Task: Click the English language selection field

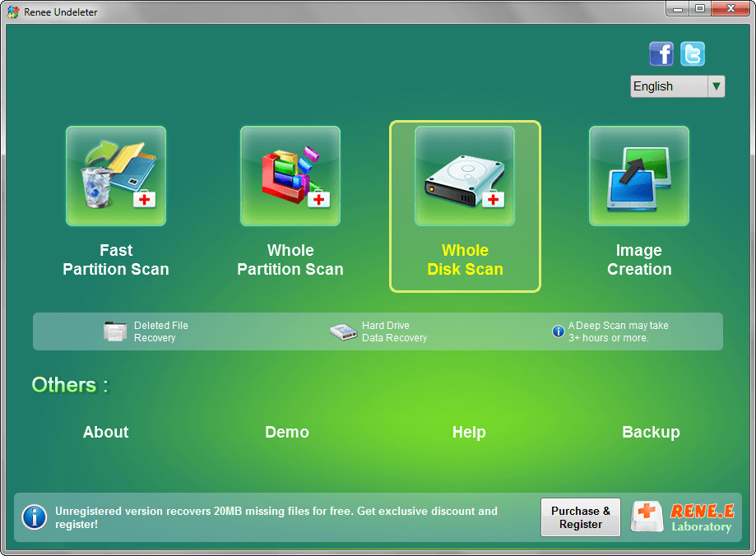Action: click(x=668, y=86)
